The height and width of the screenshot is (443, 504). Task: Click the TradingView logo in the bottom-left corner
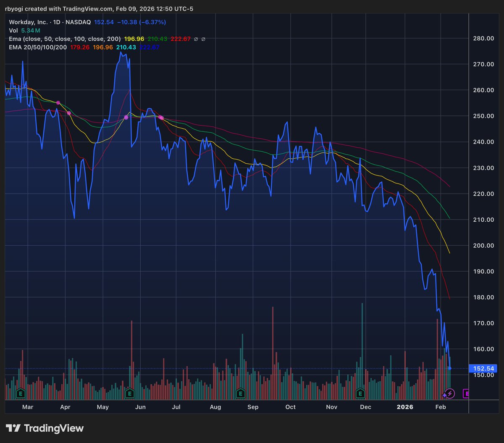pos(44,428)
